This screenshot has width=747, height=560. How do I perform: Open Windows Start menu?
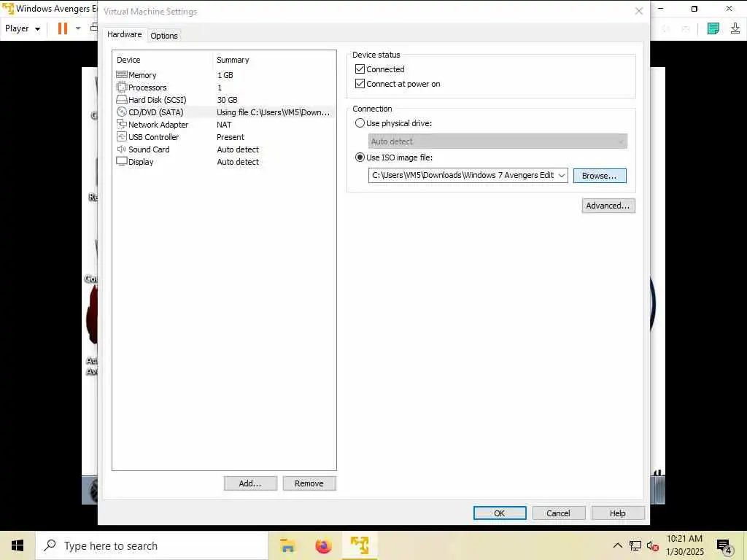click(18, 545)
